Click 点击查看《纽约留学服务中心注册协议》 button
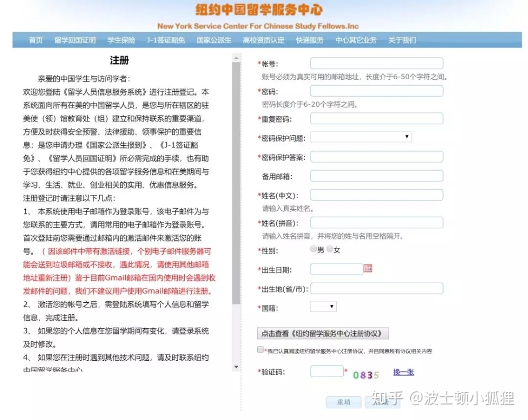The height and width of the screenshot is (420, 528). [323, 333]
